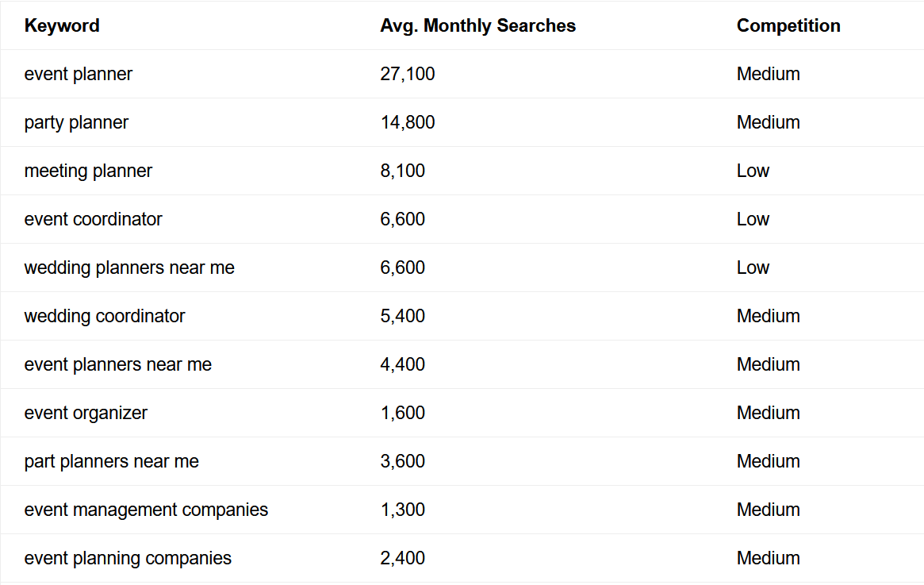Click the Avg. Monthly Searches header

pyautogui.click(x=477, y=25)
